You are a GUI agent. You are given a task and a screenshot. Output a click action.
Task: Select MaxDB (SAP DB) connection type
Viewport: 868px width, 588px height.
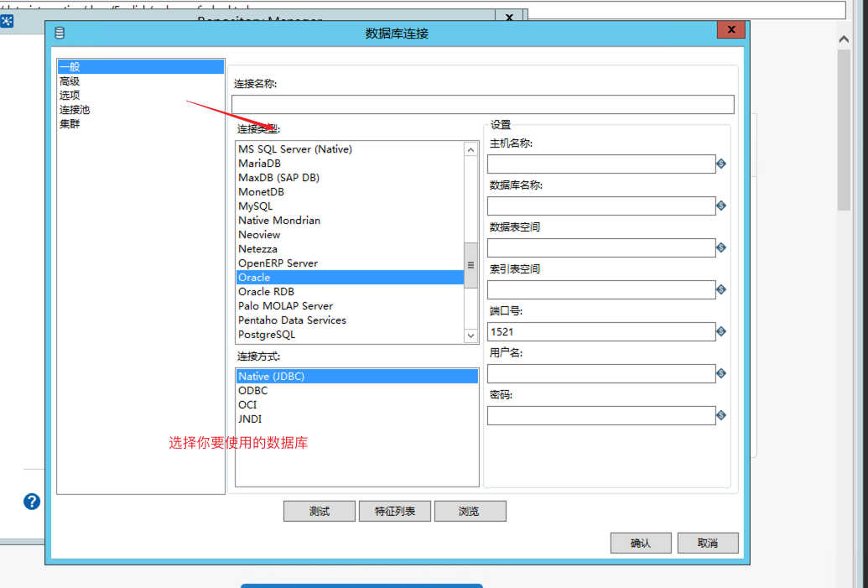[350, 178]
